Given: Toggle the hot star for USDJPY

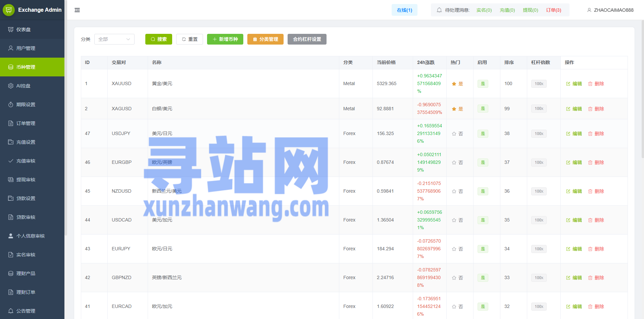Looking at the screenshot, I should click(454, 134).
